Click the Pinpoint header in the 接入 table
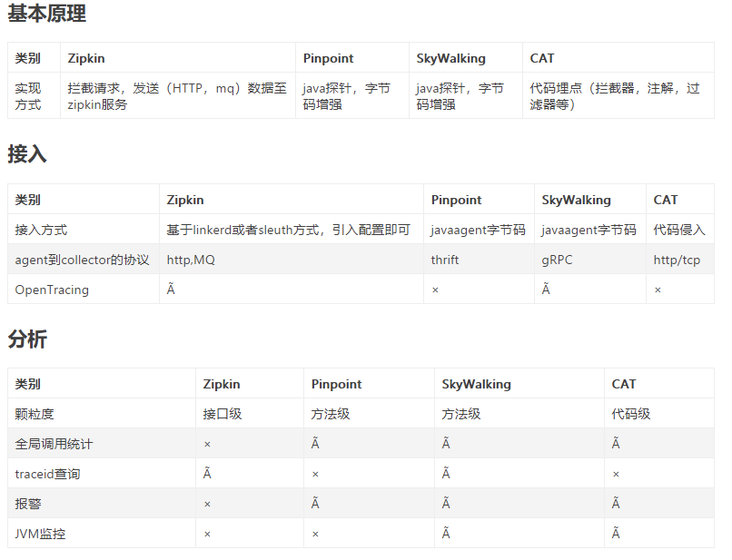732x560 pixels. click(x=456, y=200)
